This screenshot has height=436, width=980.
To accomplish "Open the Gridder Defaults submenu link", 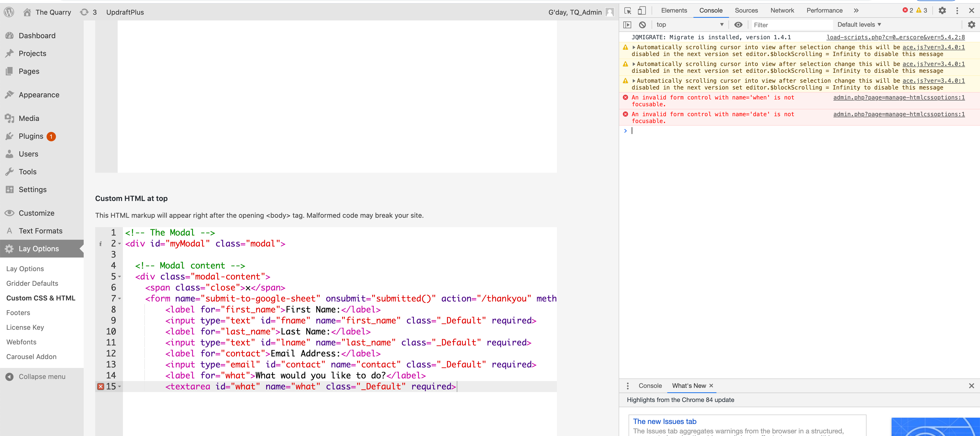I will (x=32, y=283).
